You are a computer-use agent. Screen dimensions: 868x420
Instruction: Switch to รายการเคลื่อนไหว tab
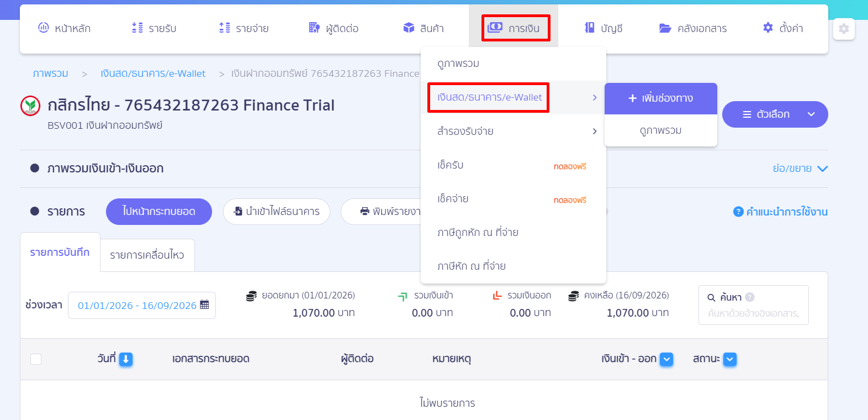tap(147, 255)
